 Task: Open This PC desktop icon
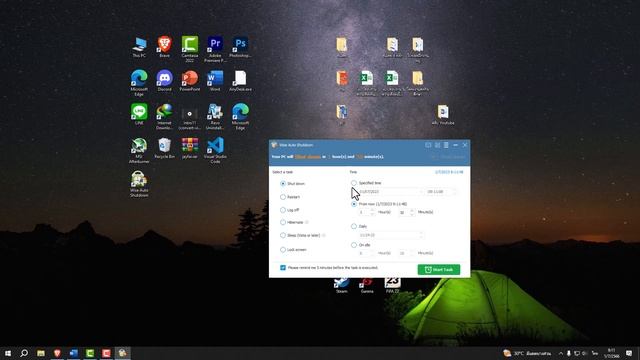(139, 47)
